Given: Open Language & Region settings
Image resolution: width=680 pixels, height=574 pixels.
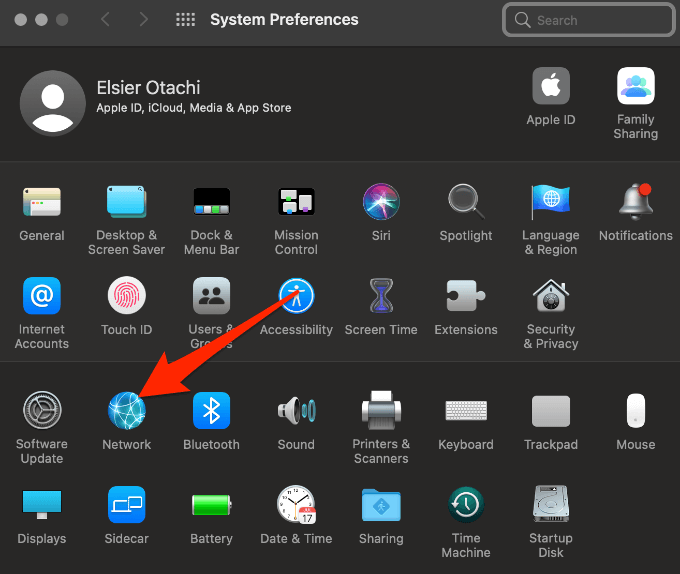Looking at the screenshot, I should pyautogui.click(x=551, y=202).
